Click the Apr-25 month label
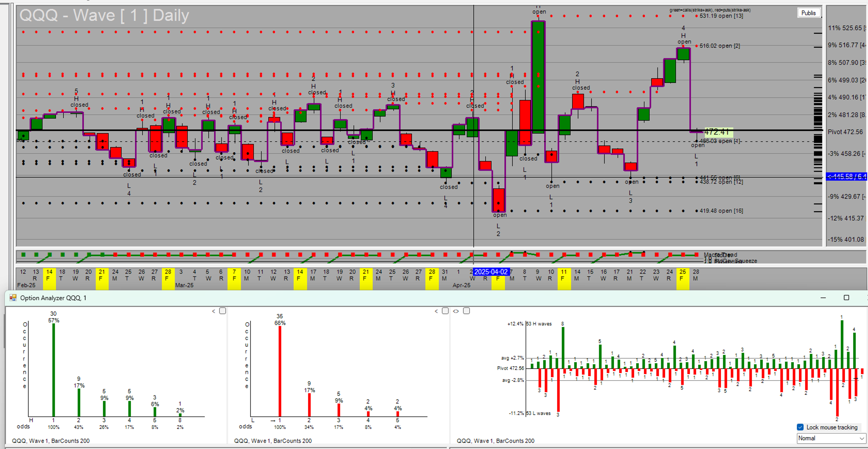The width and height of the screenshot is (868, 449). [461, 285]
